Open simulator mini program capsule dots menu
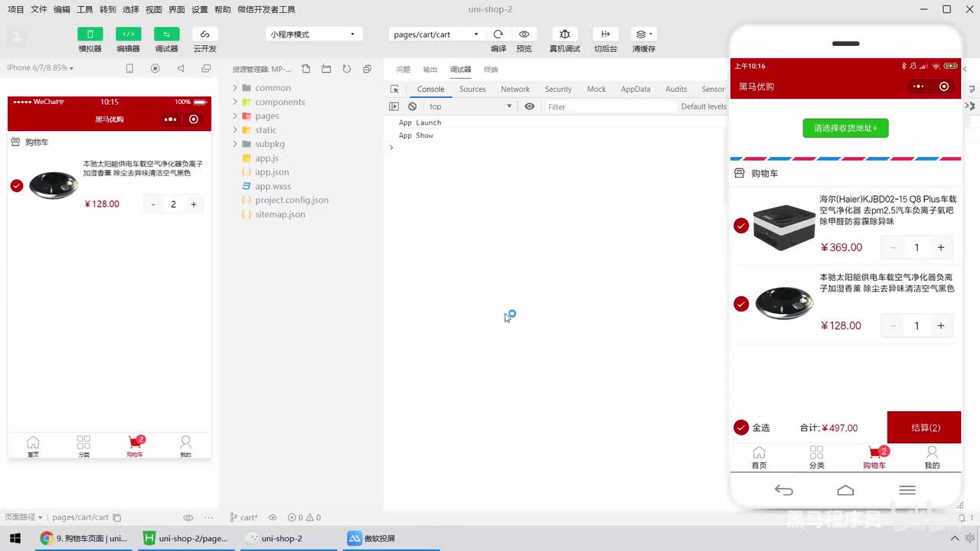Viewport: 980px width, 551px height. pos(170,119)
